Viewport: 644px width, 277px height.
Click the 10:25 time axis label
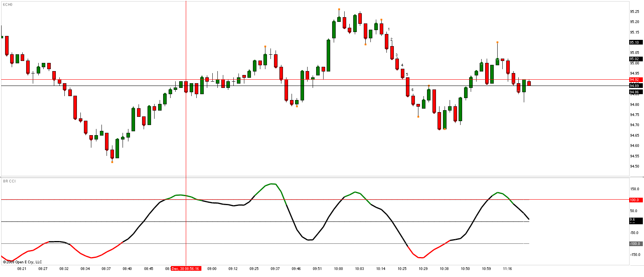[x=402, y=269]
